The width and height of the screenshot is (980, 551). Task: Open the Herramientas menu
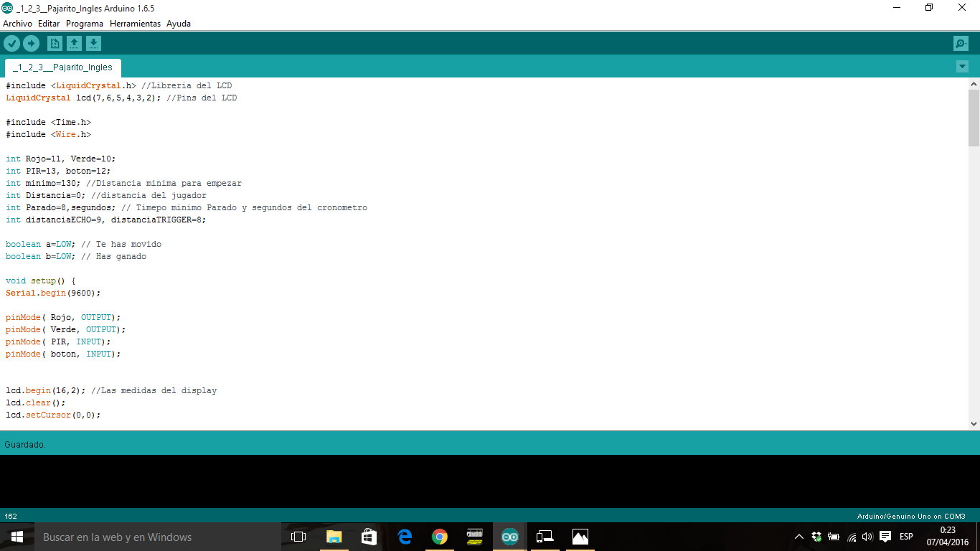135,24
